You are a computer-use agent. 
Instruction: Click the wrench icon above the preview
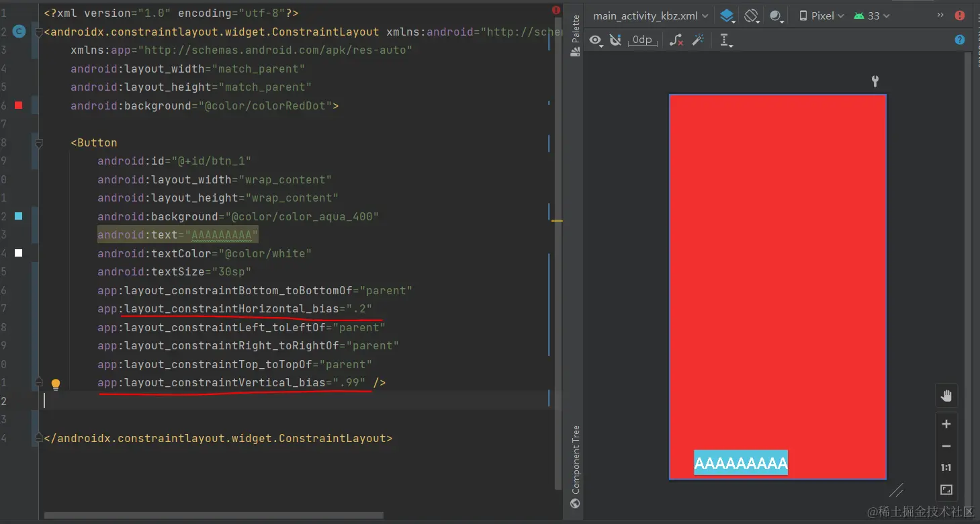tap(875, 81)
